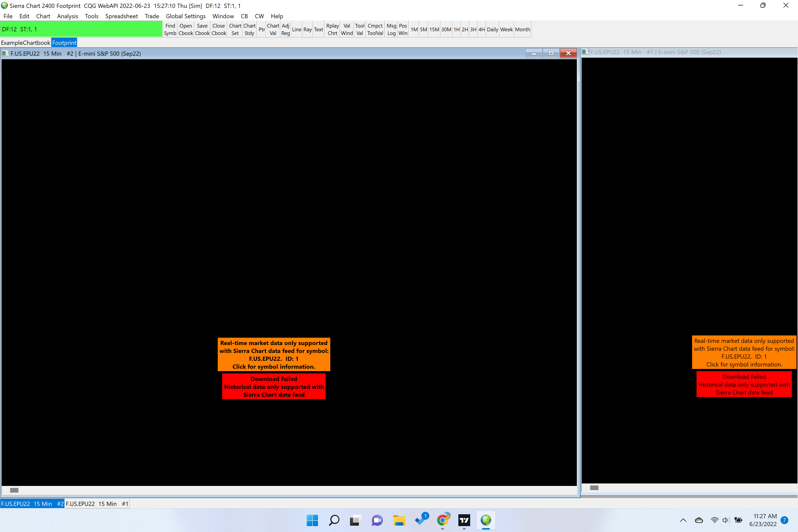
Task: Open the Val Wind window button
Action: [347, 29]
